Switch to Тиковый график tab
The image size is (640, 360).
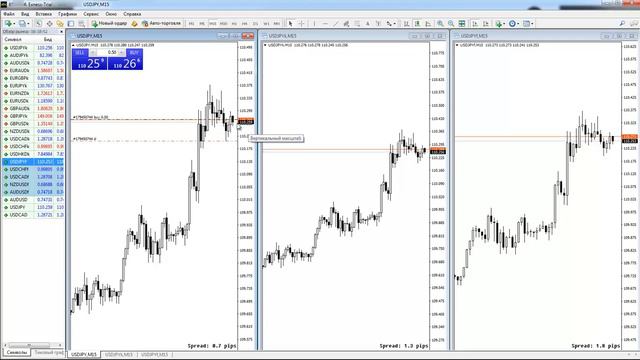coord(49,352)
